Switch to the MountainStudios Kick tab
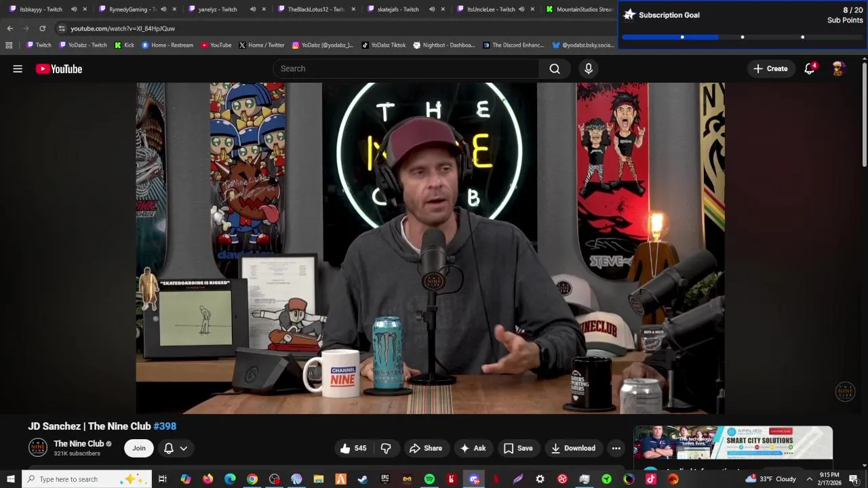The width and height of the screenshot is (868, 488). 580,9
